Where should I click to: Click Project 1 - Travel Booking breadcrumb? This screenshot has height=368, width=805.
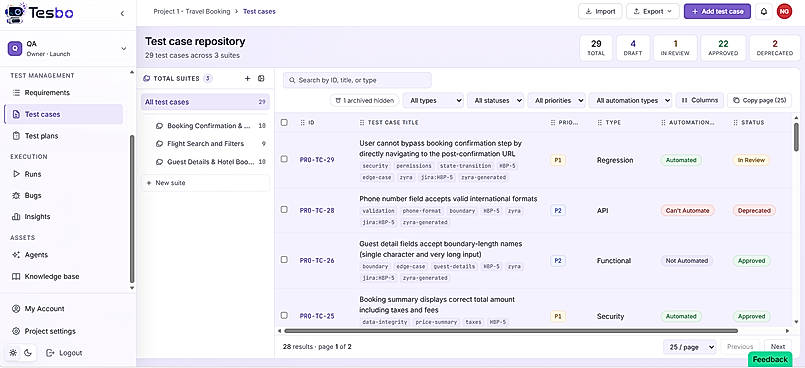pos(192,11)
